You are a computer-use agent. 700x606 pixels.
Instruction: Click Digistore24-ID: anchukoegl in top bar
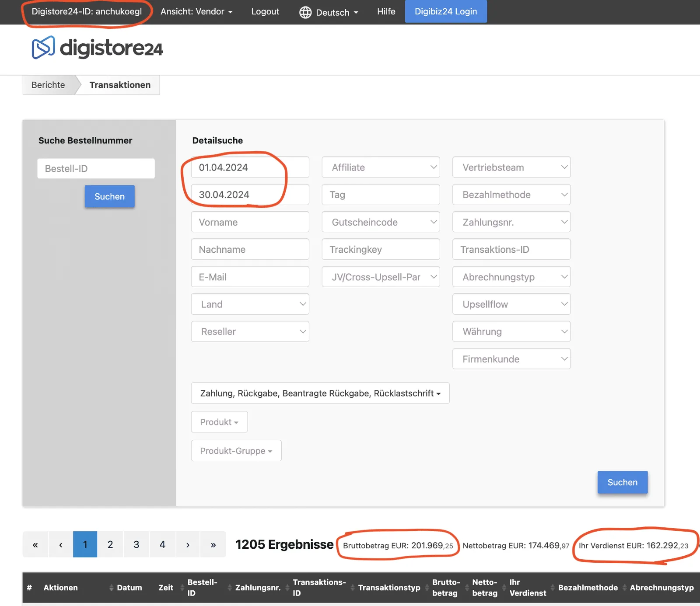(x=87, y=11)
